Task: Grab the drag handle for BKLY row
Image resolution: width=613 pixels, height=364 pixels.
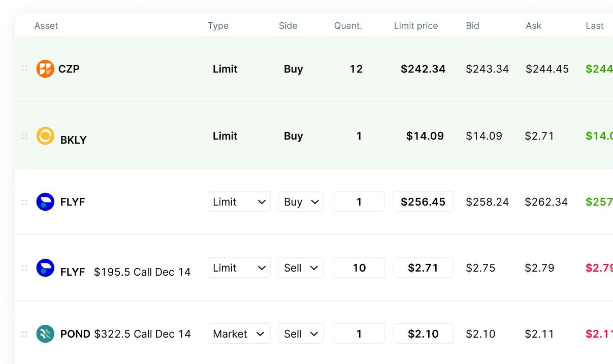Action: pos(24,136)
